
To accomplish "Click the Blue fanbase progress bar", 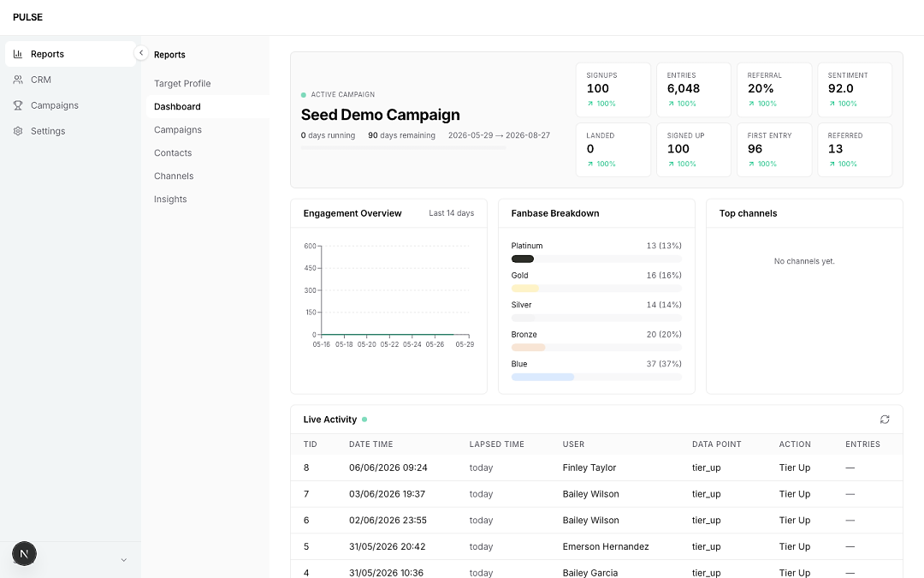I will (x=596, y=377).
